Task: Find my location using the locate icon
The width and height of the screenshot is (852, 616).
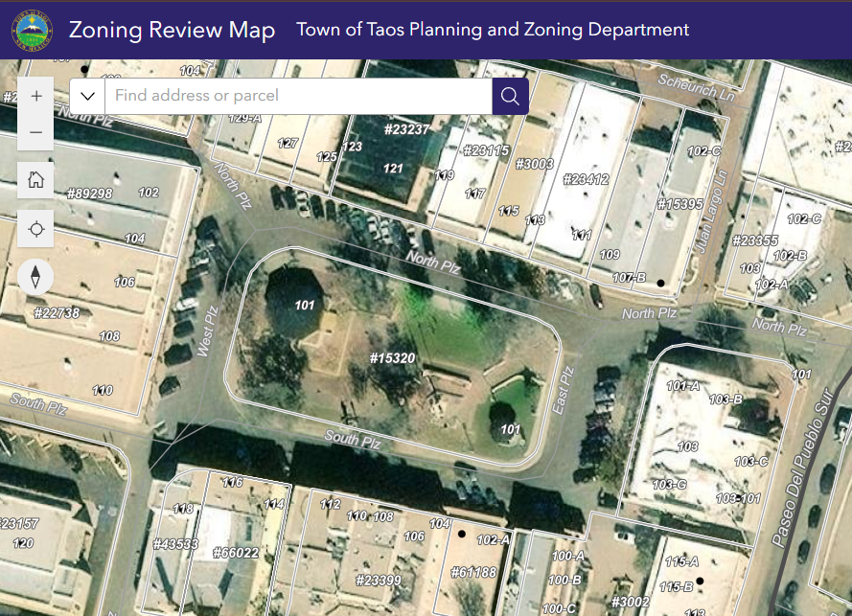Action: 35,229
